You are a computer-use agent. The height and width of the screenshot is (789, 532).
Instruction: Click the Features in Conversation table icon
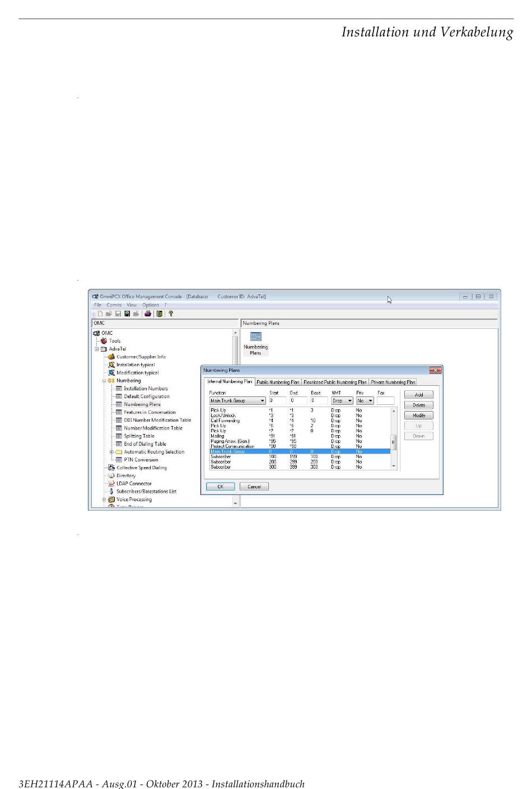(x=119, y=412)
